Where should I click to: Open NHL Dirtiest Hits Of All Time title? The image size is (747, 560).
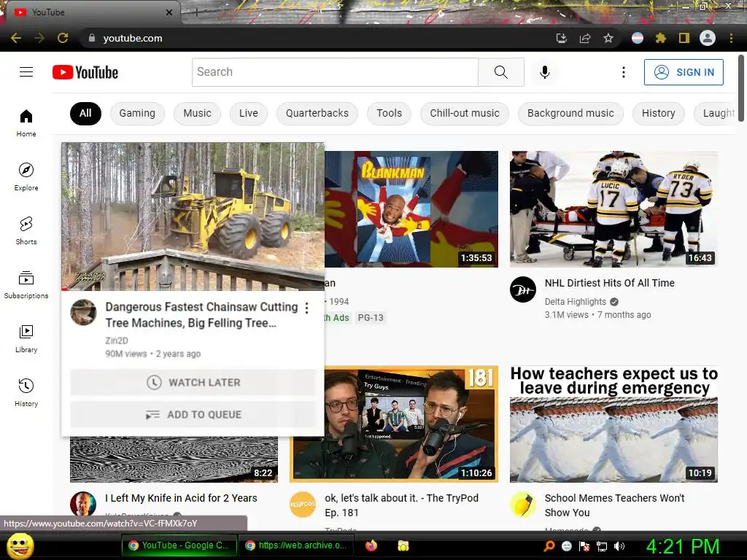pyautogui.click(x=609, y=283)
